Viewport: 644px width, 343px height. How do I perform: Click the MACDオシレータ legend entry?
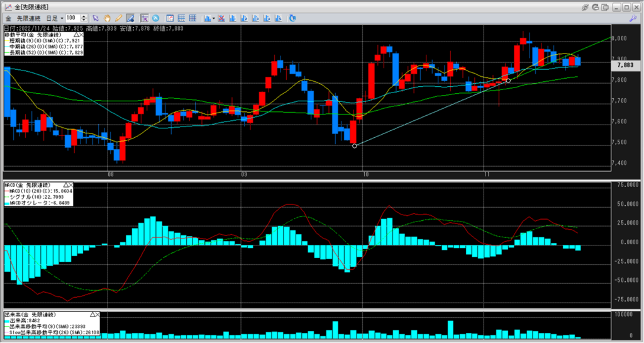[x=36, y=203]
